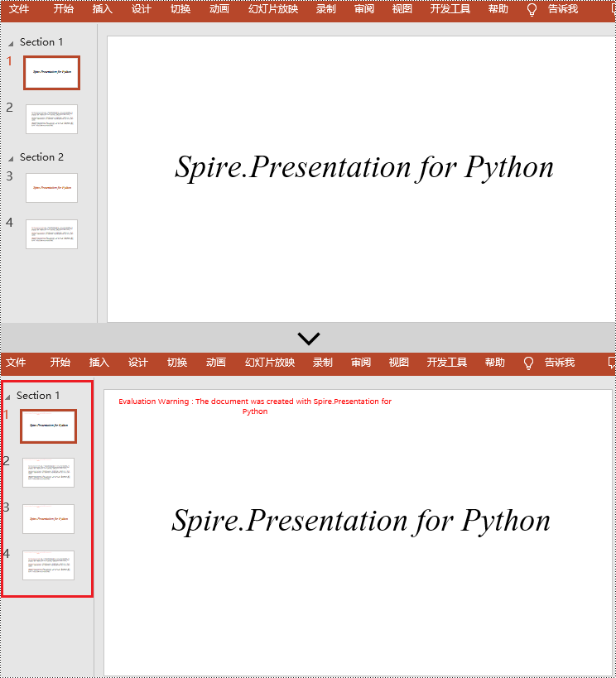
Task: Collapse Section 2 triangle in top window
Action: 11,158
